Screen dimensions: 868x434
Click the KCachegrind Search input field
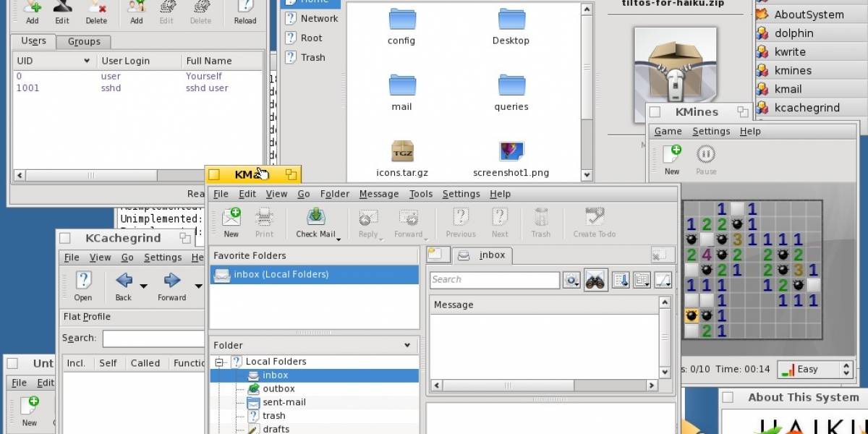pos(153,339)
